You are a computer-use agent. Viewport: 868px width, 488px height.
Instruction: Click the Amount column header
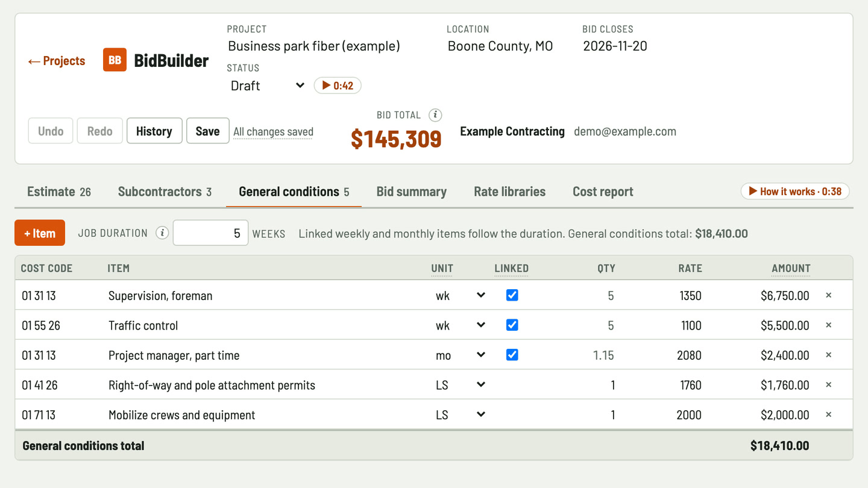(x=791, y=268)
